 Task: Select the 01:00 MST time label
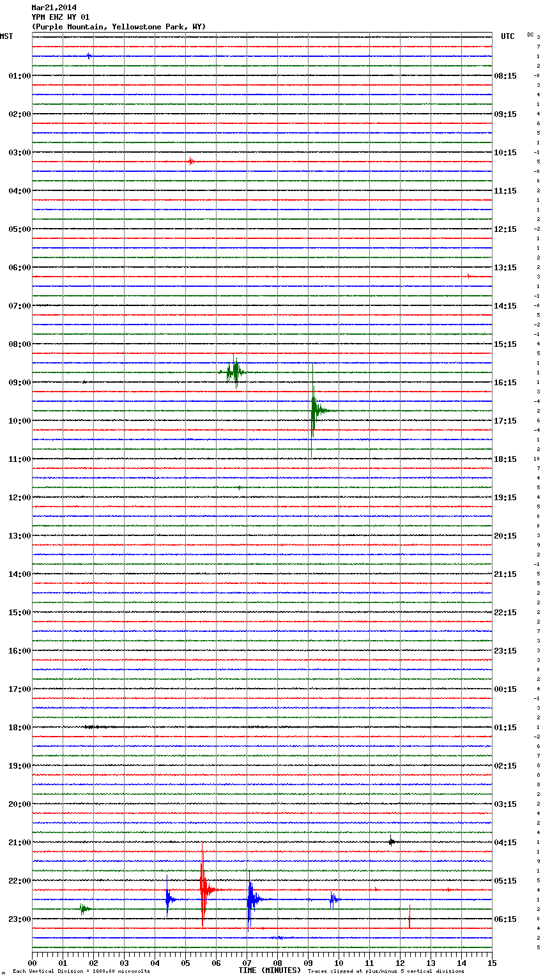pyautogui.click(x=20, y=76)
